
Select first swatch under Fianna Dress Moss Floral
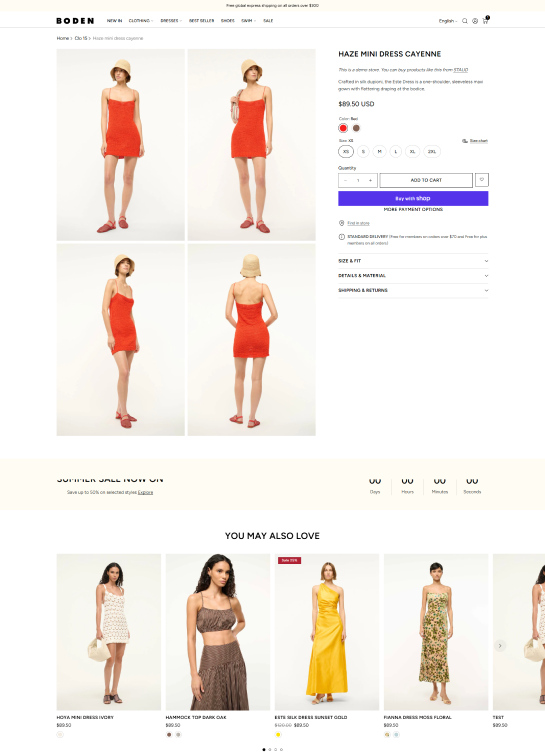[x=387, y=734]
